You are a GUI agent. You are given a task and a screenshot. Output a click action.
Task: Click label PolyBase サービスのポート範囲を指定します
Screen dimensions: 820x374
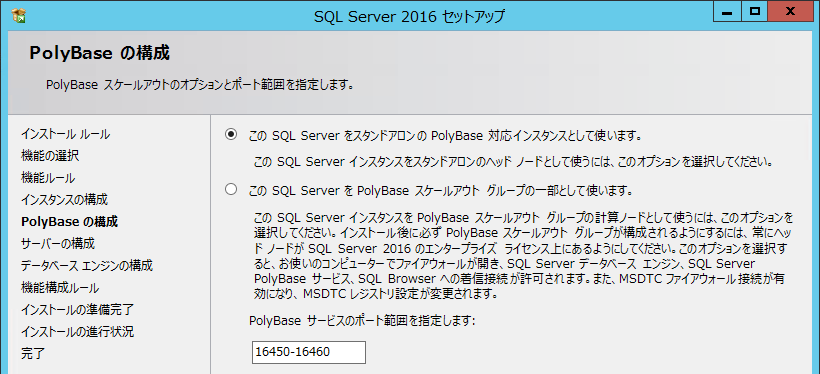[x=362, y=320]
